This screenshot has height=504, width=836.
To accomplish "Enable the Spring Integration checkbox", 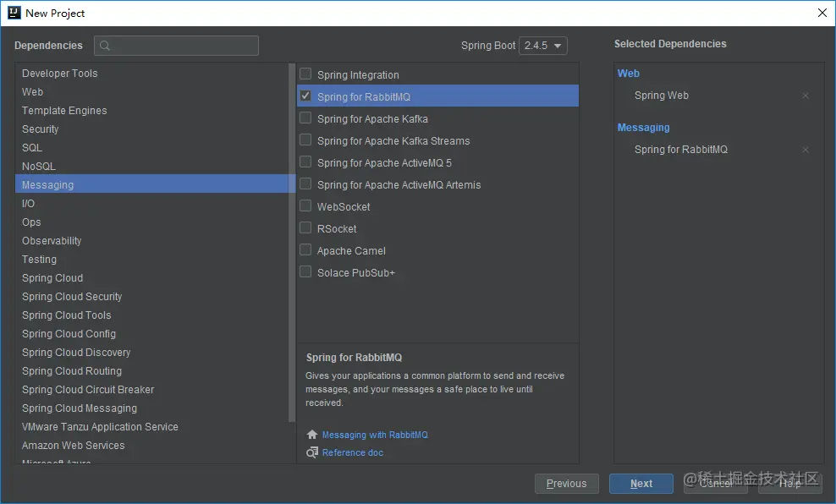I will pos(305,74).
